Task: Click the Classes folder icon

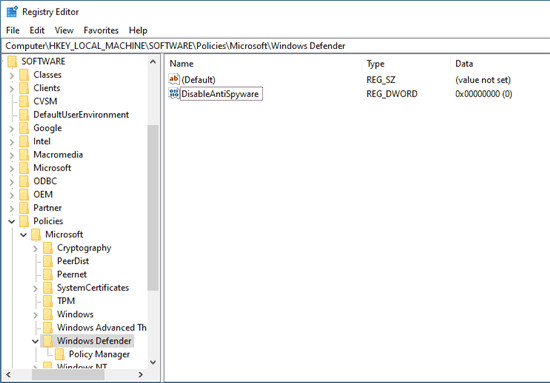Action: tap(24, 75)
